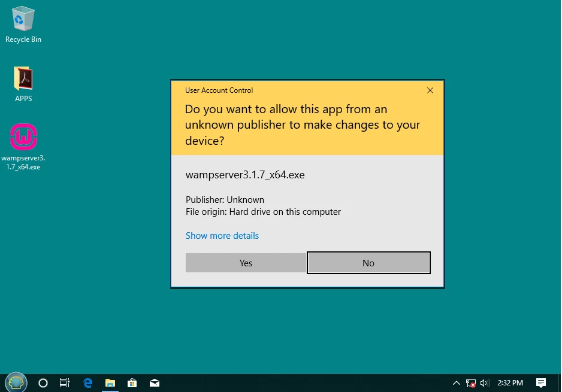Open the Mail app from taskbar
The width and height of the screenshot is (562, 392).
click(x=155, y=383)
